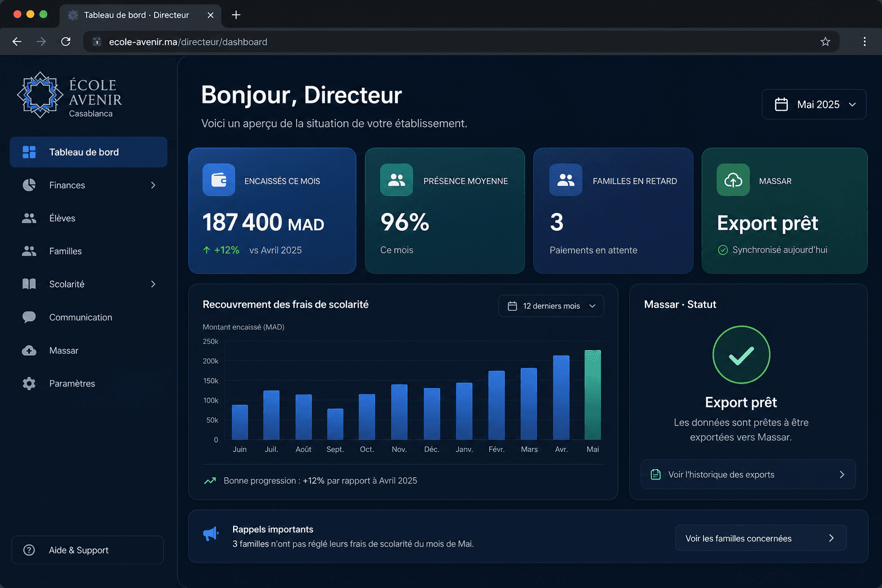Open the Communication section
Screen dimensions: 882x588
[88, 317]
